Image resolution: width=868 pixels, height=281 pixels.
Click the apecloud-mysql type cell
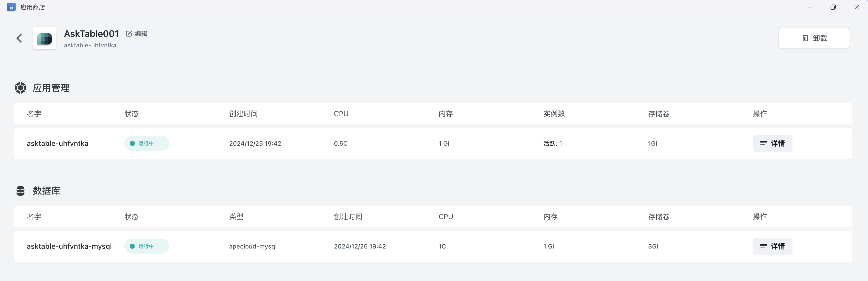point(253,246)
